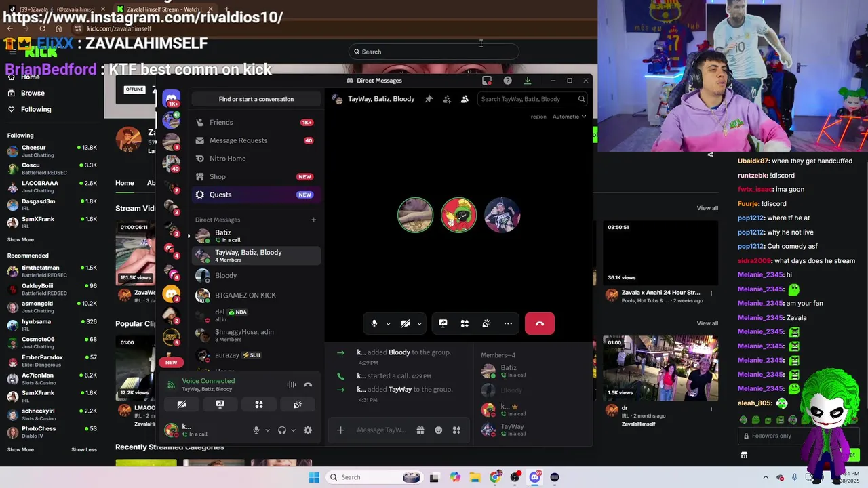The height and width of the screenshot is (488, 868).
Task: Disconnect from voice in voice panel
Action: (x=308, y=384)
